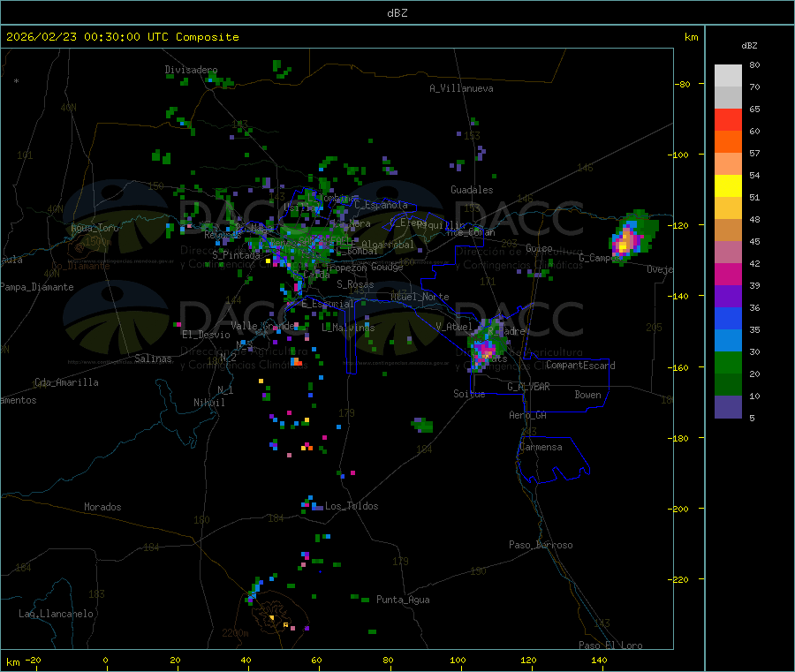Click the Morados place label

click(x=102, y=507)
